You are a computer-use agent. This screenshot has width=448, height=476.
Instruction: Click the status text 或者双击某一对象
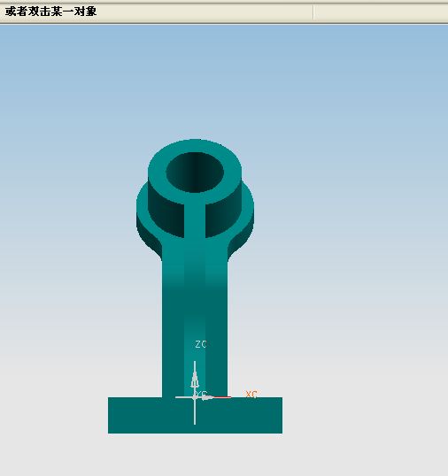click(x=50, y=12)
